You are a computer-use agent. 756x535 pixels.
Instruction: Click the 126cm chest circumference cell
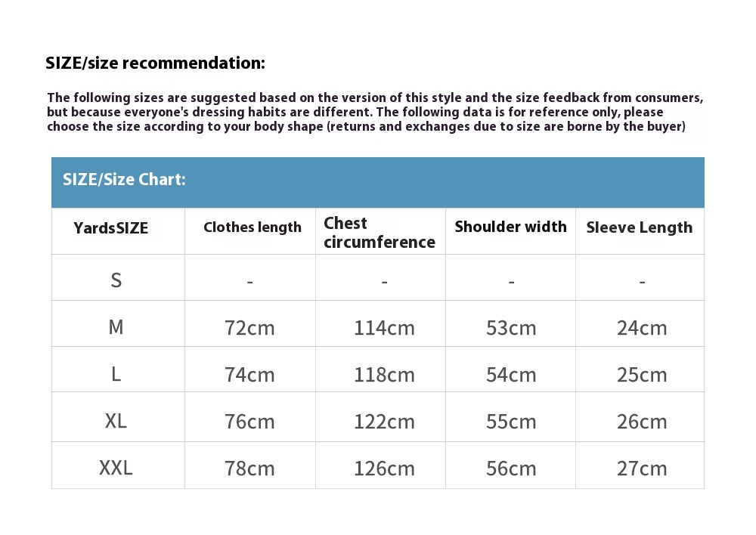[384, 469]
